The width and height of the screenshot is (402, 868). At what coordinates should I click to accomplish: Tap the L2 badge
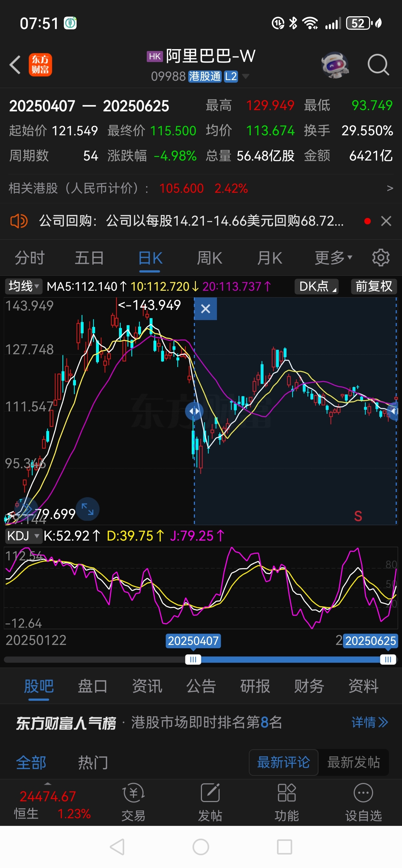(x=231, y=77)
